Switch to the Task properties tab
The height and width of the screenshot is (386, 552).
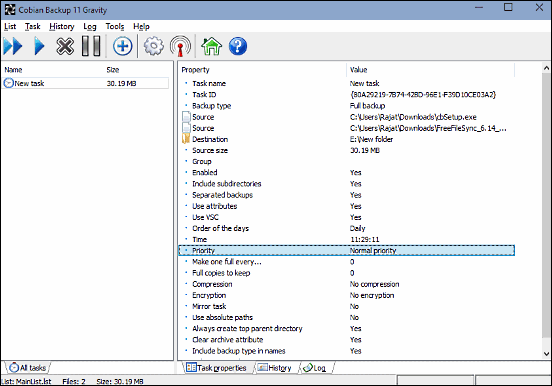[x=216, y=368]
